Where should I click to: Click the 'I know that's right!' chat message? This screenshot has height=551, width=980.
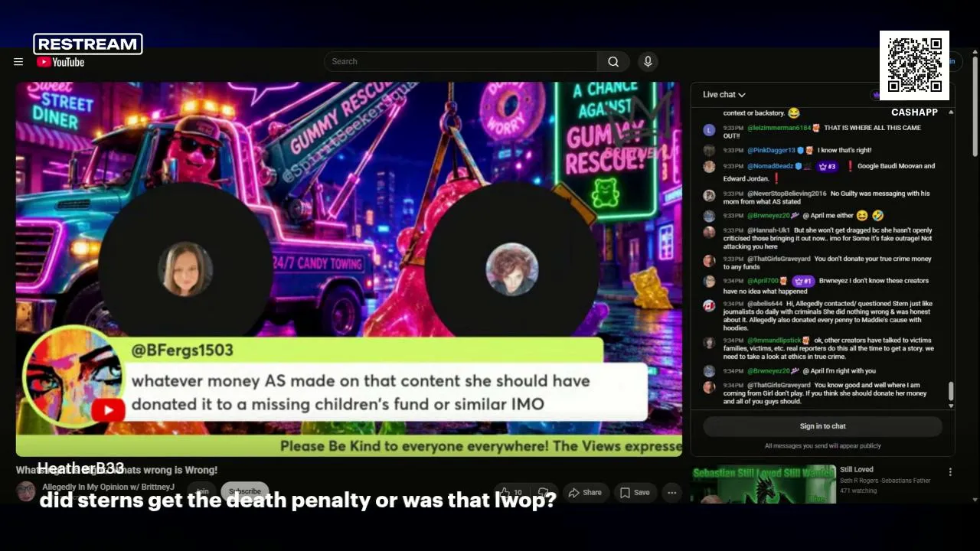tap(844, 150)
